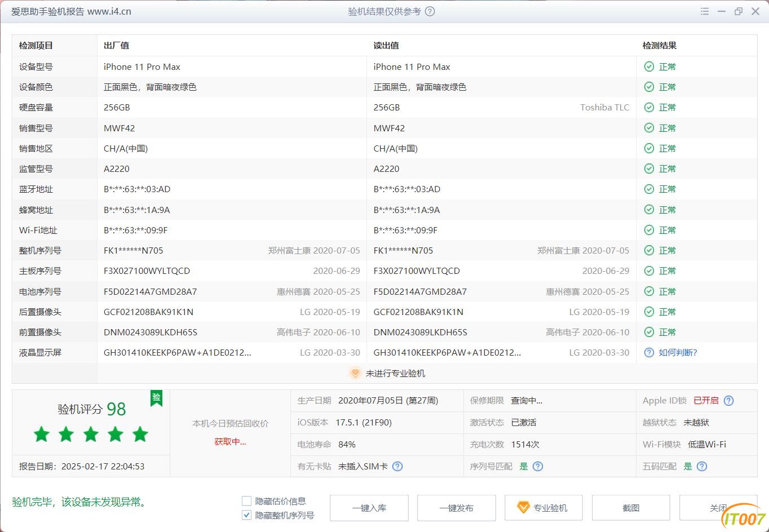769x532 pixels.
Task: Click 正常 check icon in 硬盘容量 row
Action: 649,107
